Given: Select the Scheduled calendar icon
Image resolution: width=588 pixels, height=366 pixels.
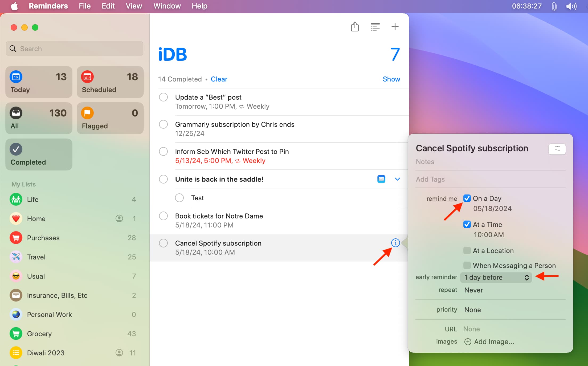Looking at the screenshot, I should click(87, 77).
